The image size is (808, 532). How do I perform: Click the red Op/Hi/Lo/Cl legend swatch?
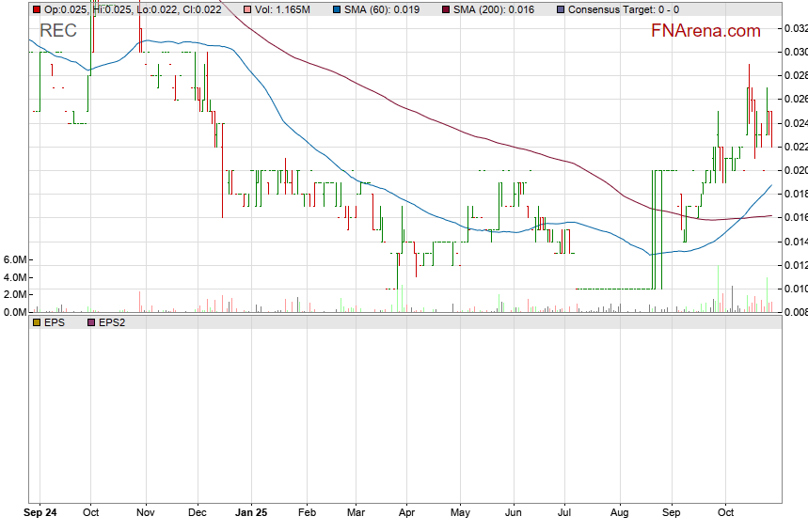coord(37,9)
